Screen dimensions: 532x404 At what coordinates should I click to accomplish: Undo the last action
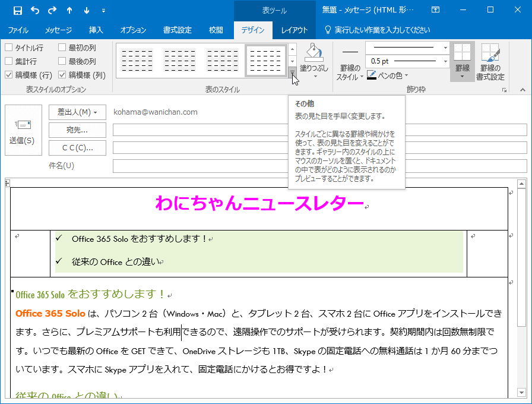35,11
